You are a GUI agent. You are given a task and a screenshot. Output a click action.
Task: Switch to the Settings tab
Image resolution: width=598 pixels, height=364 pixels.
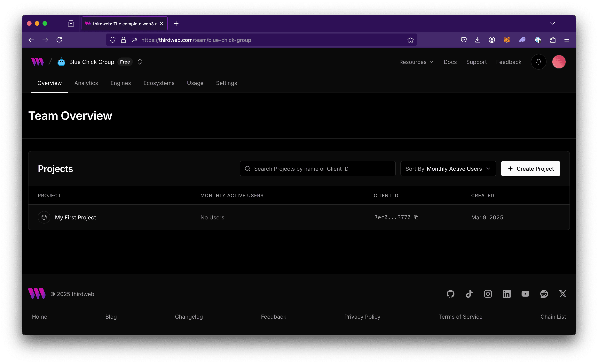click(226, 83)
